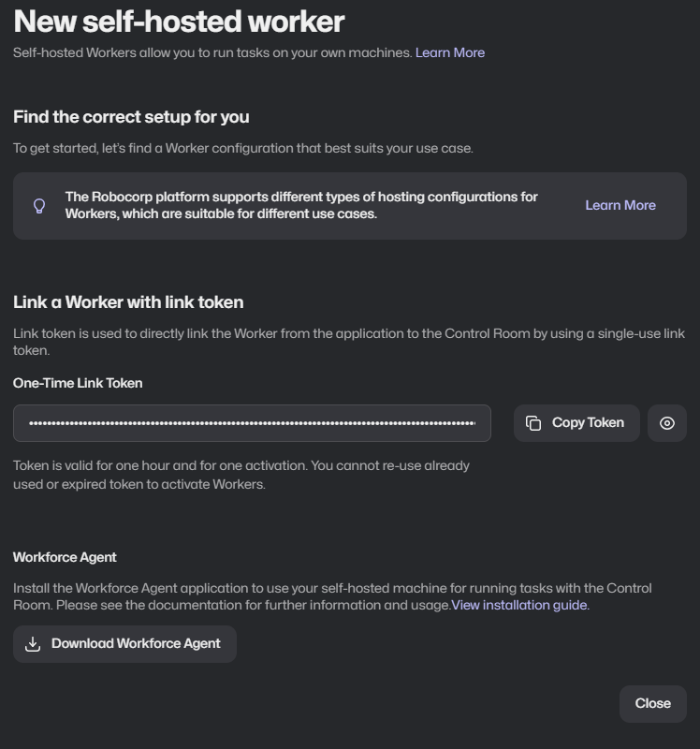Click the lightbulb tip icon
Viewport: 700px width, 749px height.
39,206
